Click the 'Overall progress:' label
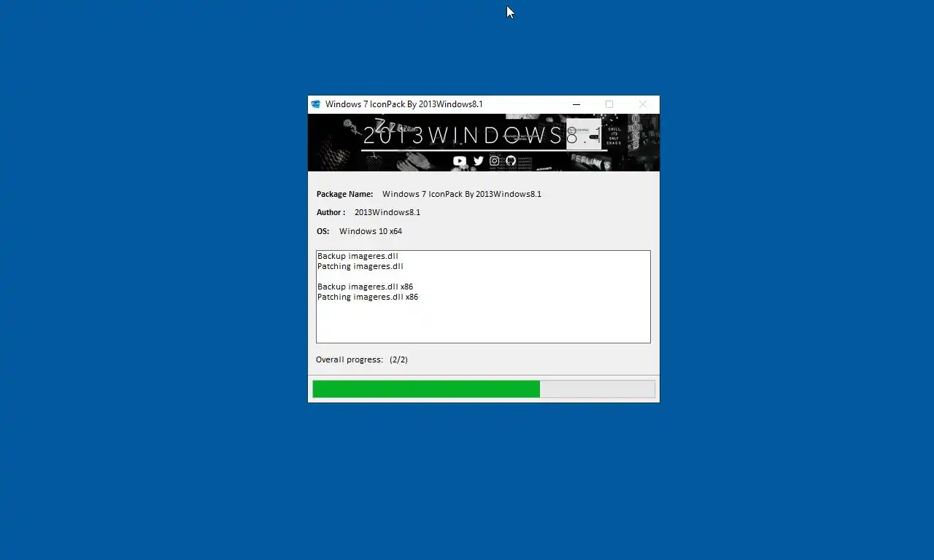Viewport: 934px width, 560px height. click(350, 359)
